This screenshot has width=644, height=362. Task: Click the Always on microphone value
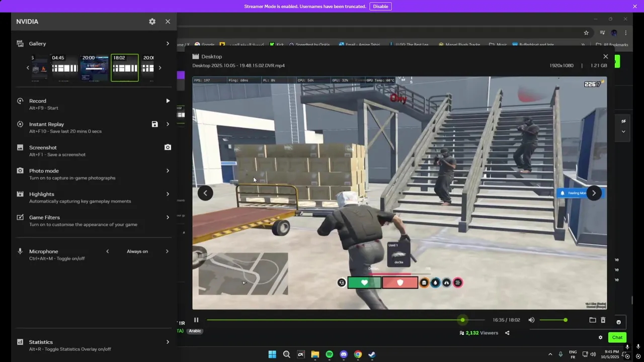tap(137, 251)
